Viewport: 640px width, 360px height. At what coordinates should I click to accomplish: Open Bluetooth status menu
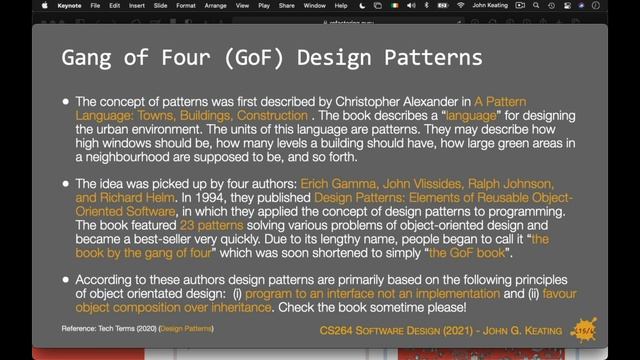[427, 6]
